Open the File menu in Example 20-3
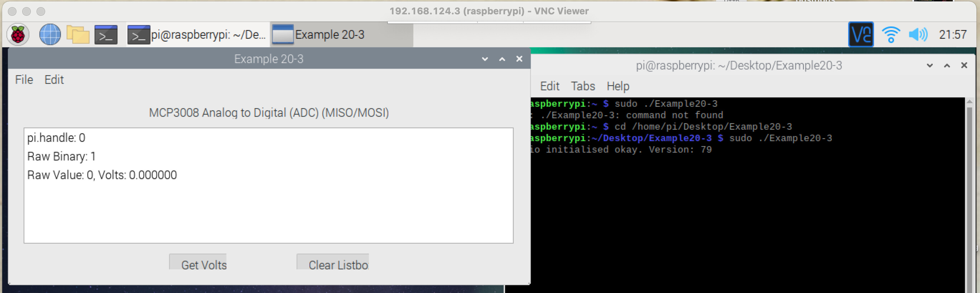The height and width of the screenshot is (293, 980). click(x=24, y=80)
